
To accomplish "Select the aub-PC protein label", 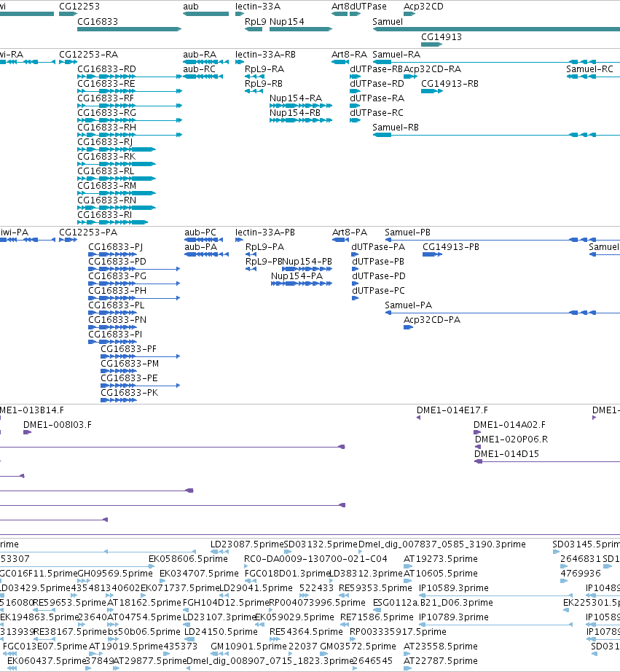I will tap(200, 233).
